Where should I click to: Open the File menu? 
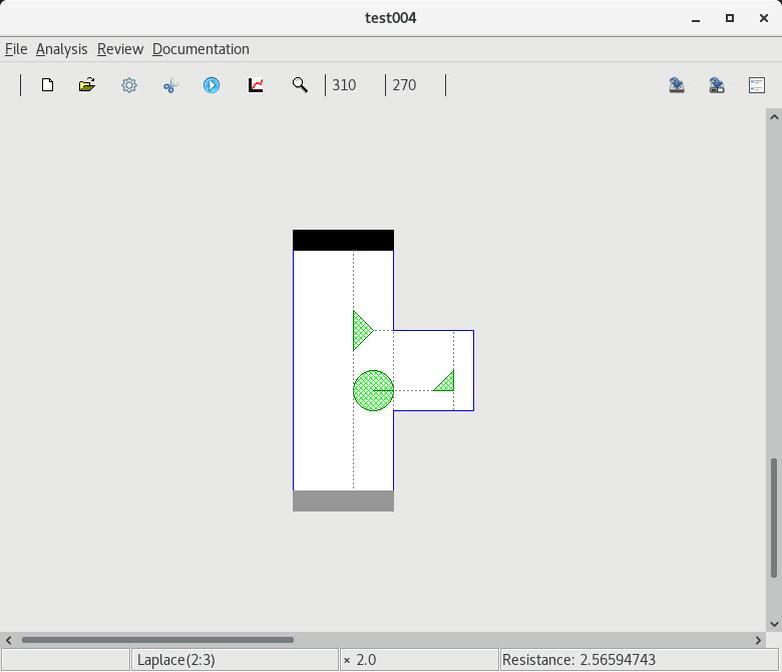[x=16, y=49]
